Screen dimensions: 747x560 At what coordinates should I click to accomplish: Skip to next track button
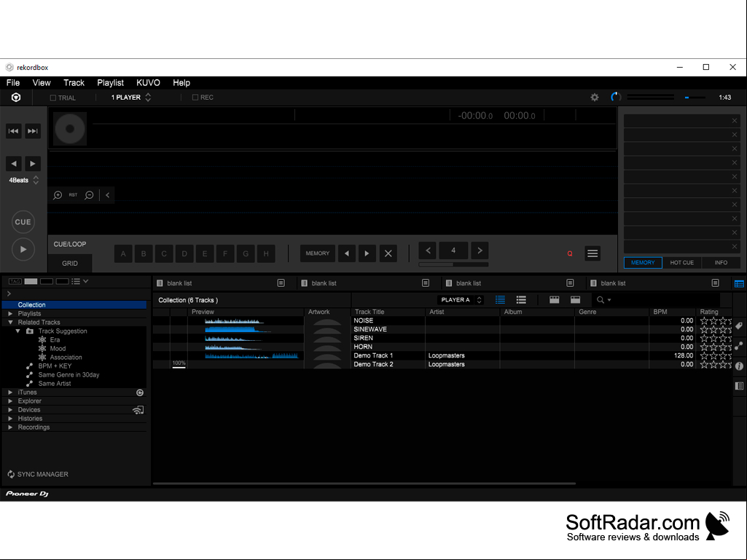tap(32, 131)
